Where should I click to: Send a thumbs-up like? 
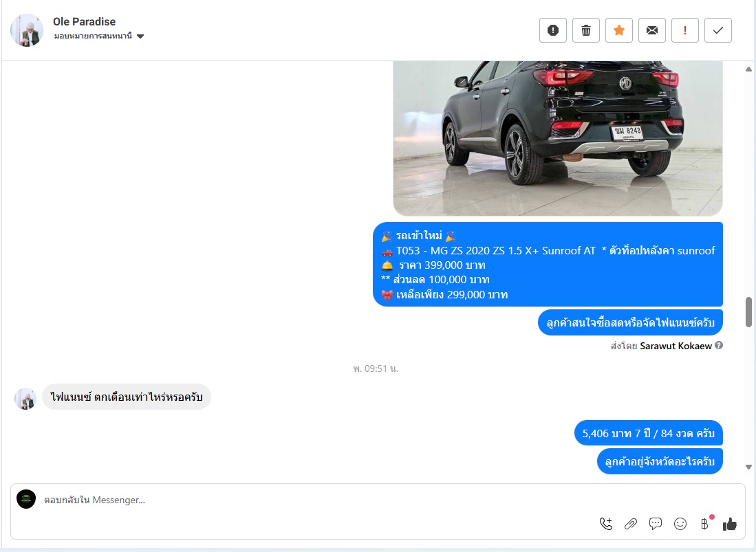pos(730,524)
